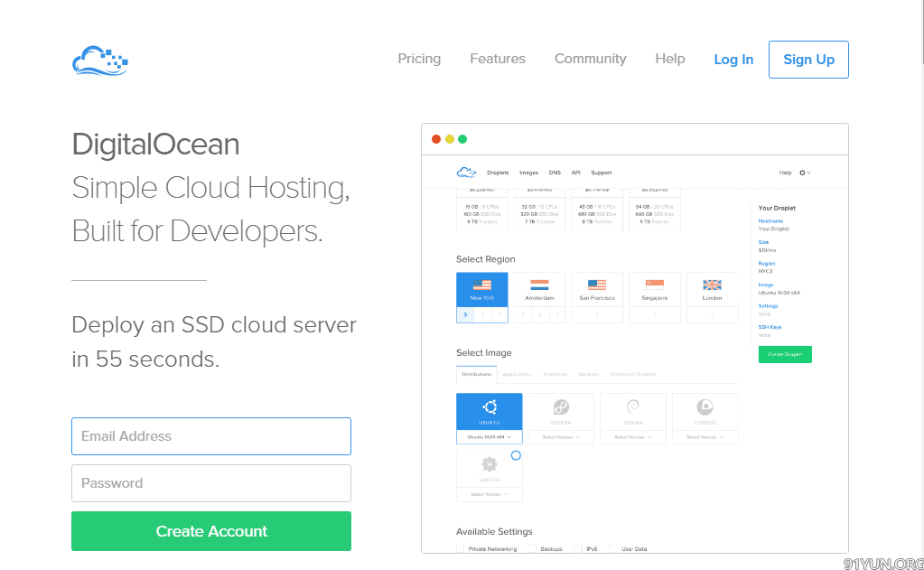Open Pricing in the top navigation
924x570 pixels.
[x=419, y=59]
